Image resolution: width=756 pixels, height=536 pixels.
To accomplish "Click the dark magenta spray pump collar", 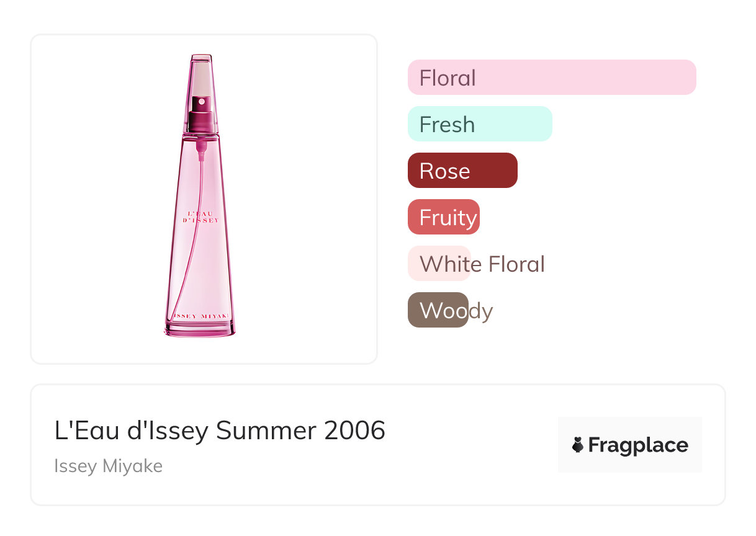I will [201, 120].
